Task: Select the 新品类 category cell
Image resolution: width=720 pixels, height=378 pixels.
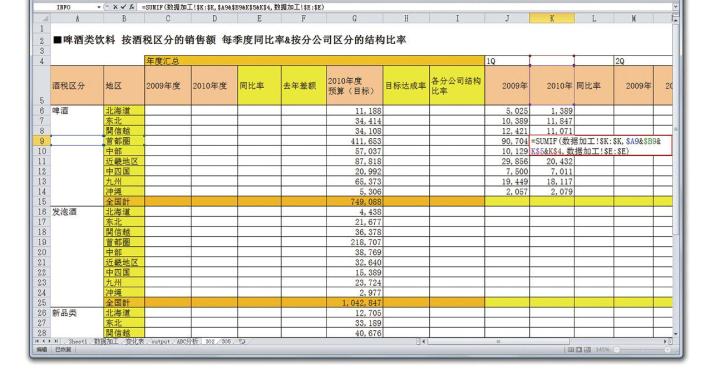Action: click(x=77, y=313)
